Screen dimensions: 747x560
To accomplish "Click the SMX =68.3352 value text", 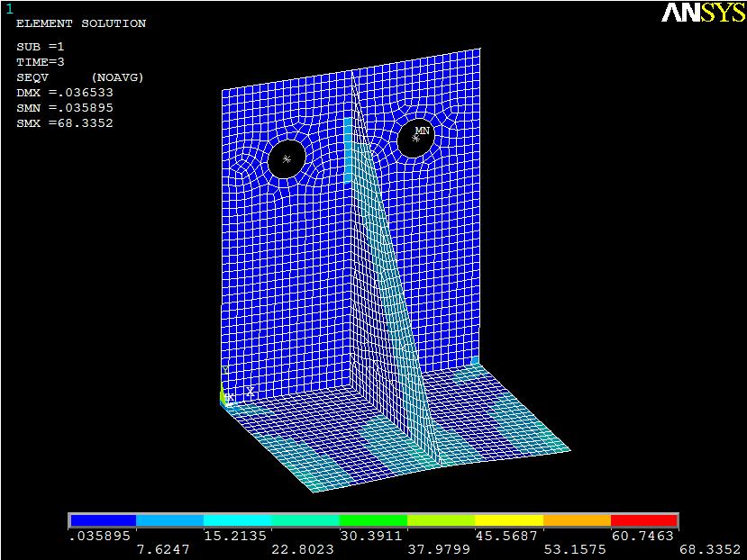I will (x=65, y=122).
